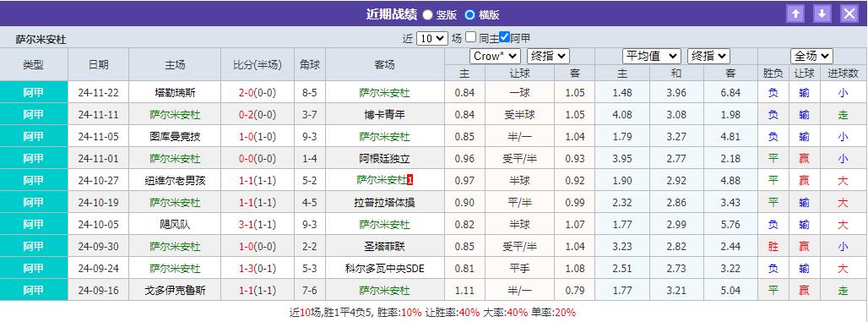
Task: Click score 1-3(0-1) on 24-09-24
Action: click(x=258, y=268)
